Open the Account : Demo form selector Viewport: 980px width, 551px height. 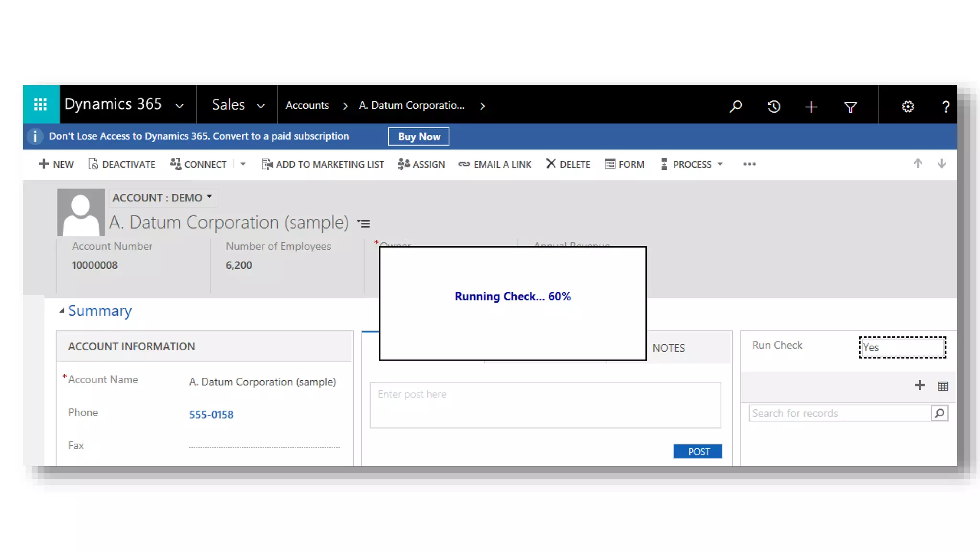pyautogui.click(x=162, y=198)
